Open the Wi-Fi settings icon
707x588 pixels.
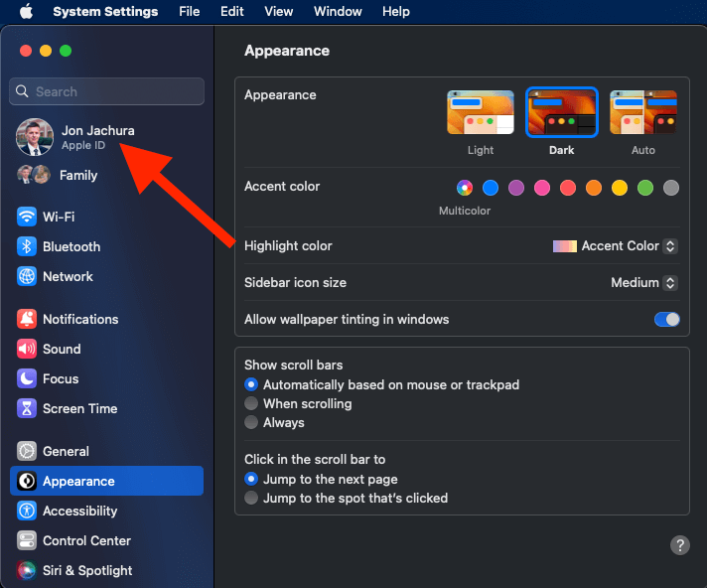(x=27, y=217)
